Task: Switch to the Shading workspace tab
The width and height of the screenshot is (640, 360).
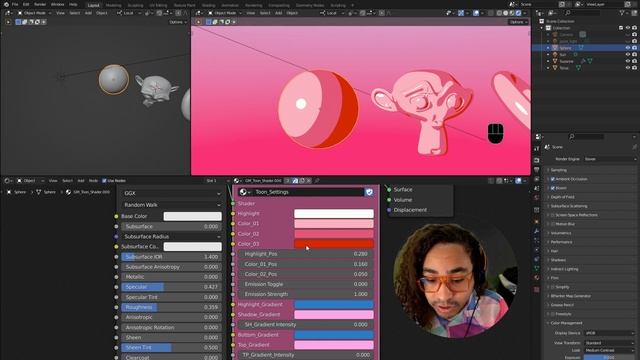Action: (x=209, y=5)
